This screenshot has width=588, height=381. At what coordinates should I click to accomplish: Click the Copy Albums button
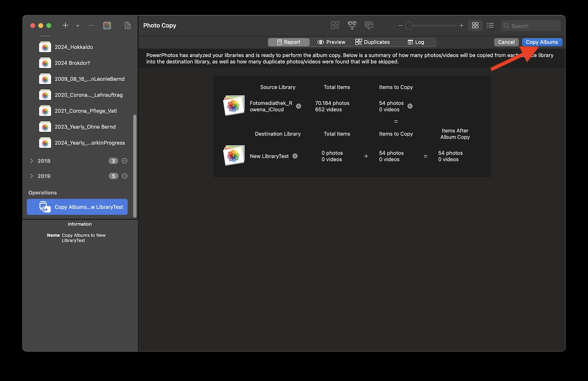coord(542,42)
